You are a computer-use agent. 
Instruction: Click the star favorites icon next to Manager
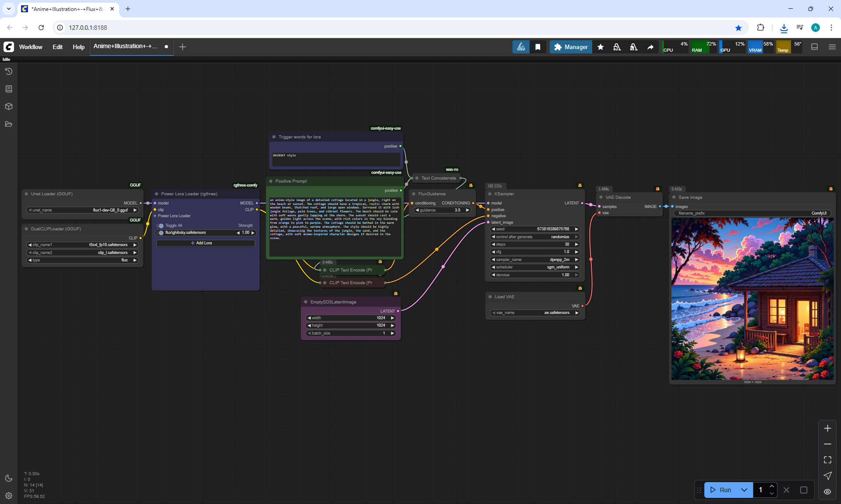[x=601, y=47]
